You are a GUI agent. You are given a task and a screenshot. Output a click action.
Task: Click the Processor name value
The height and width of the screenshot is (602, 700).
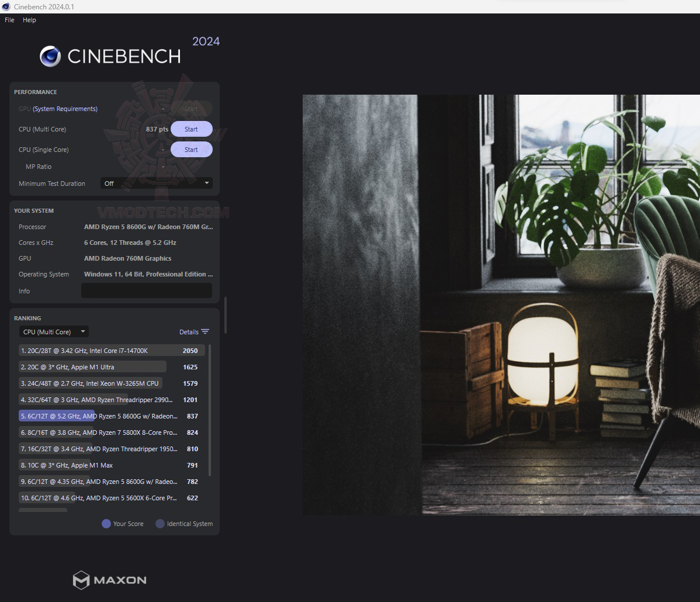[x=148, y=227]
